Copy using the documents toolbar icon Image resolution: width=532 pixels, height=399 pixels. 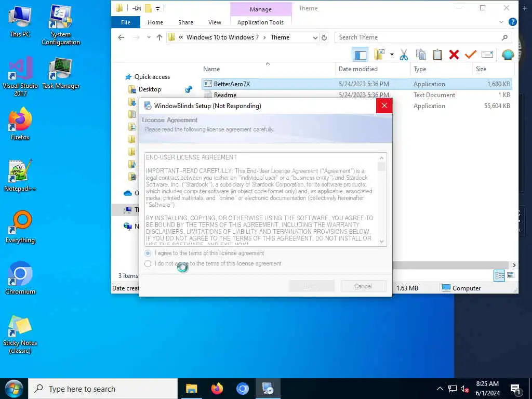421,55
